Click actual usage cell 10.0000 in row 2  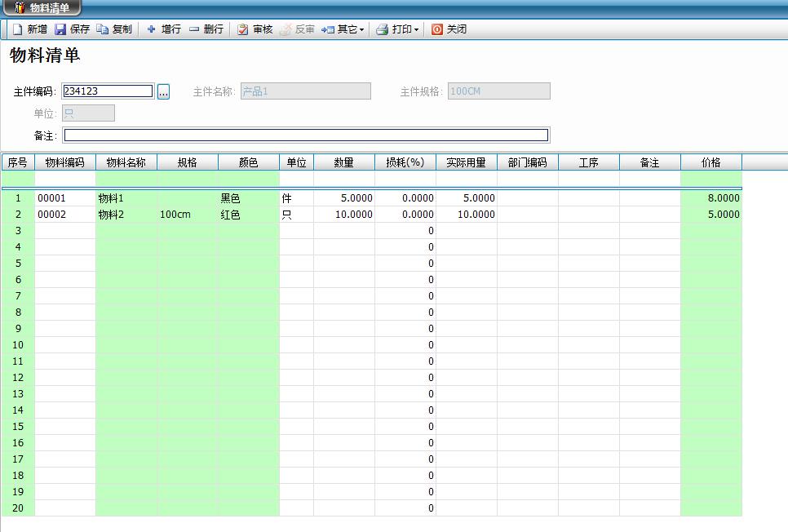click(x=467, y=215)
